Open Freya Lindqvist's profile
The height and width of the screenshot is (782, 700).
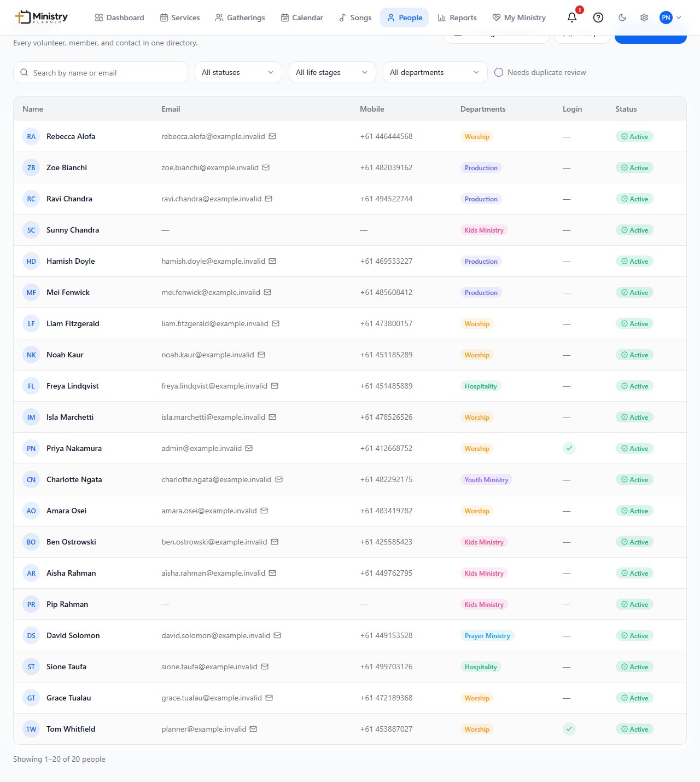[73, 386]
